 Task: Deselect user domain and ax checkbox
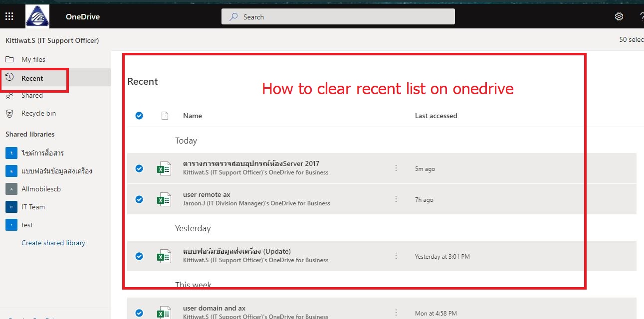[x=139, y=313]
